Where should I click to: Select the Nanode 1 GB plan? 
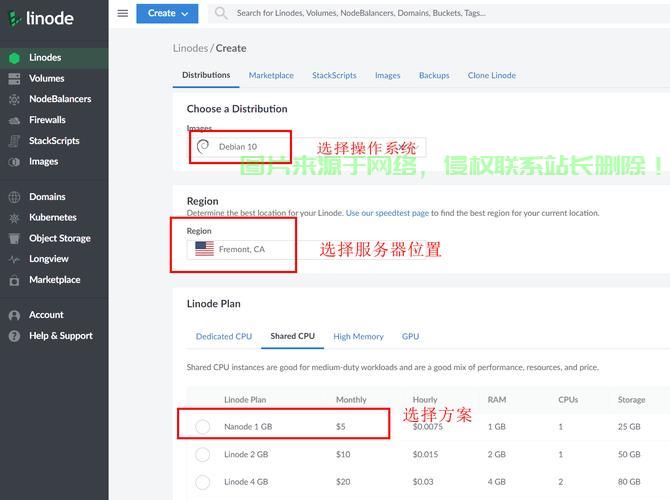click(x=203, y=426)
